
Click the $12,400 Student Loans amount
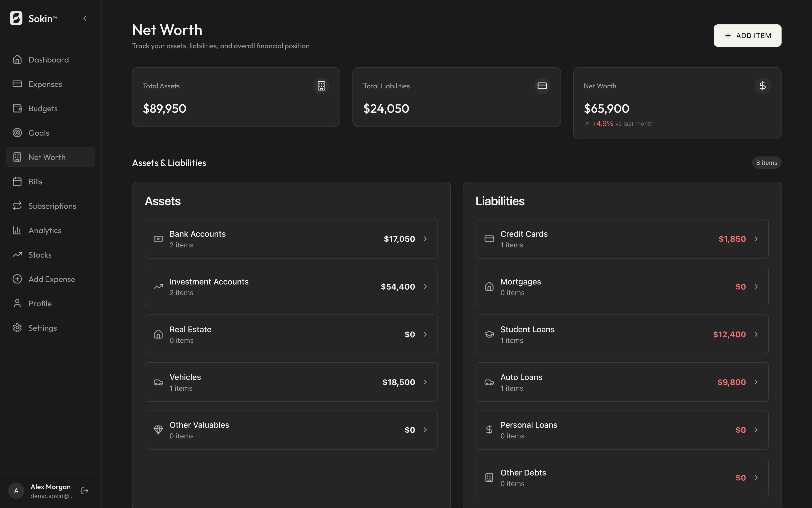click(x=730, y=334)
